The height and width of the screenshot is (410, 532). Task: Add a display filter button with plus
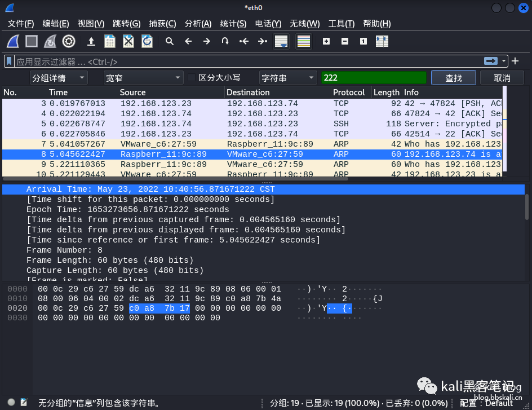(x=515, y=61)
